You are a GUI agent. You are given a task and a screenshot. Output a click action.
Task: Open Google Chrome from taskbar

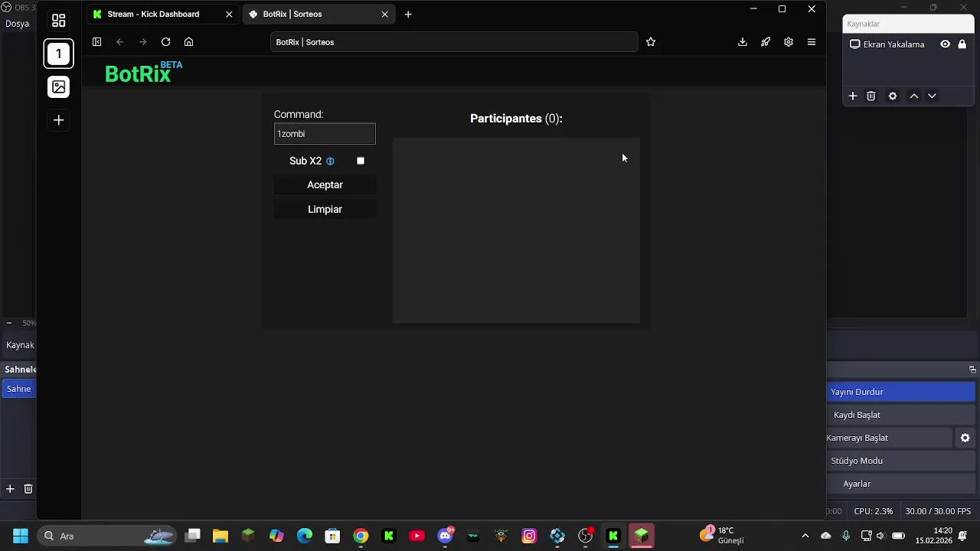tap(361, 536)
